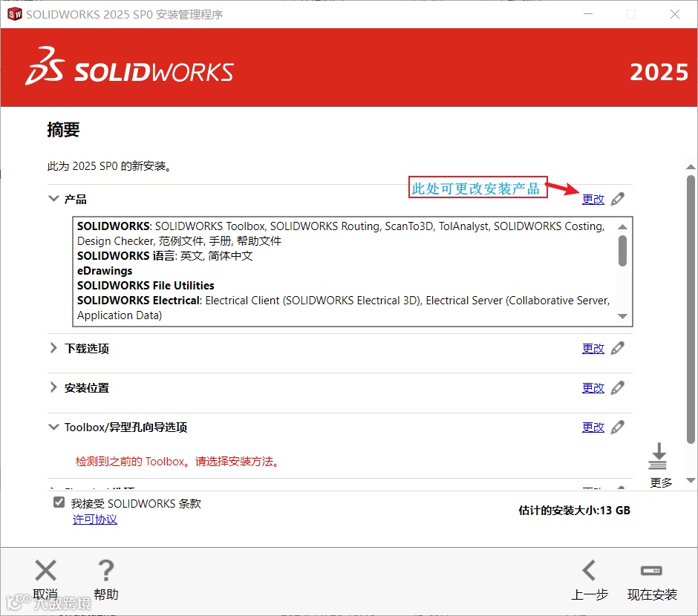Click SOLIDWORKS File Utilities entry

click(x=146, y=286)
